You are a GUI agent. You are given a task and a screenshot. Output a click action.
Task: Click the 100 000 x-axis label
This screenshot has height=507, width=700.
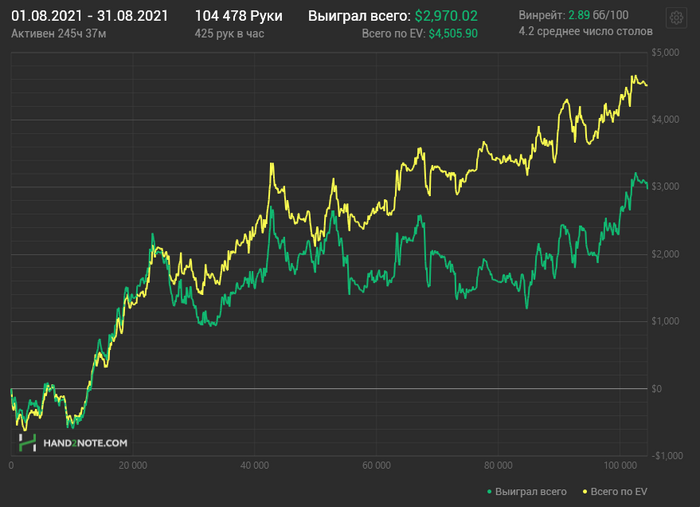(x=620, y=465)
